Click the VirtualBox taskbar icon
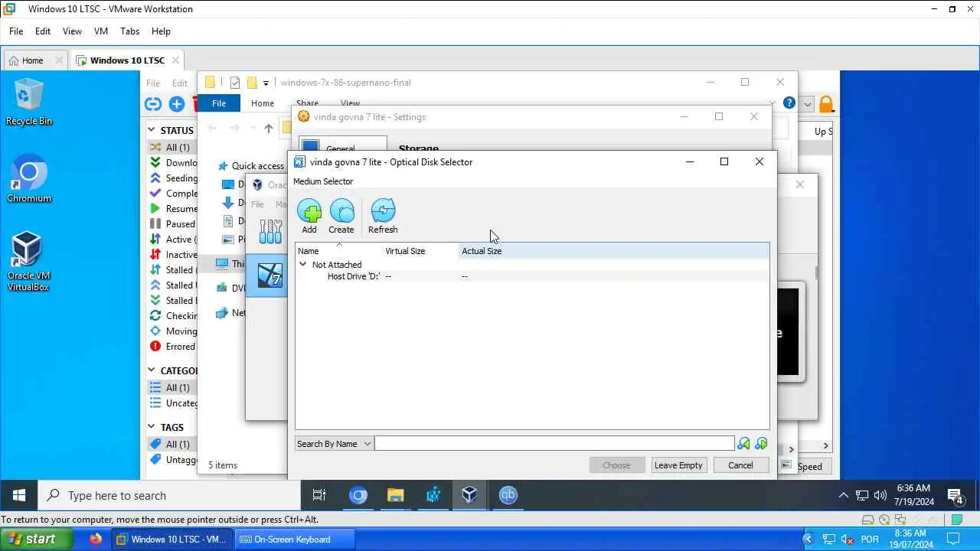This screenshot has height=551, width=980. click(469, 495)
